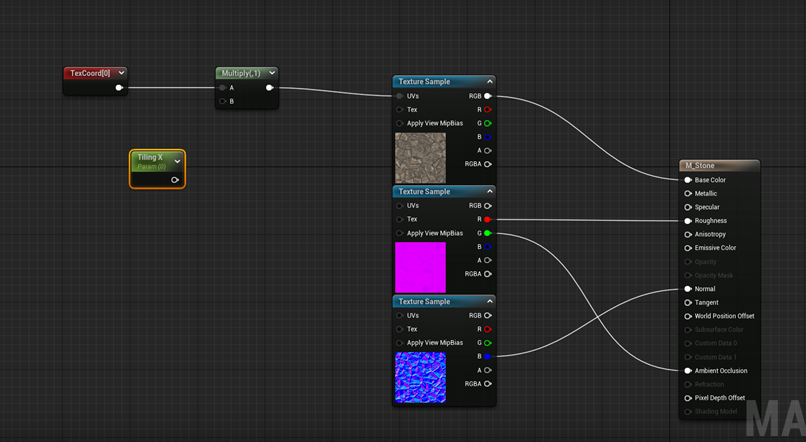The width and height of the screenshot is (806, 442).
Task: Click the Tiling X parameter output pin
Action: tap(174, 180)
